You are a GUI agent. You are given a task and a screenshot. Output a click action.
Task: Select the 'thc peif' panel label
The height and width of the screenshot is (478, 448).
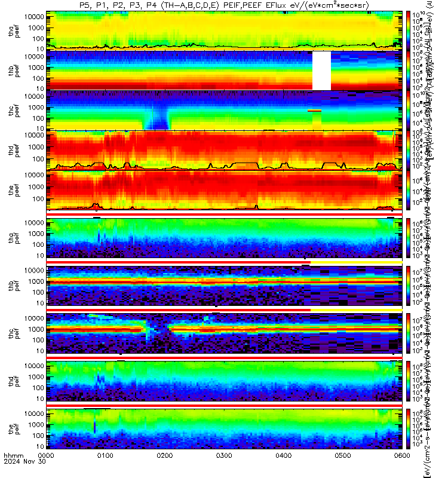[x=14, y=333]
